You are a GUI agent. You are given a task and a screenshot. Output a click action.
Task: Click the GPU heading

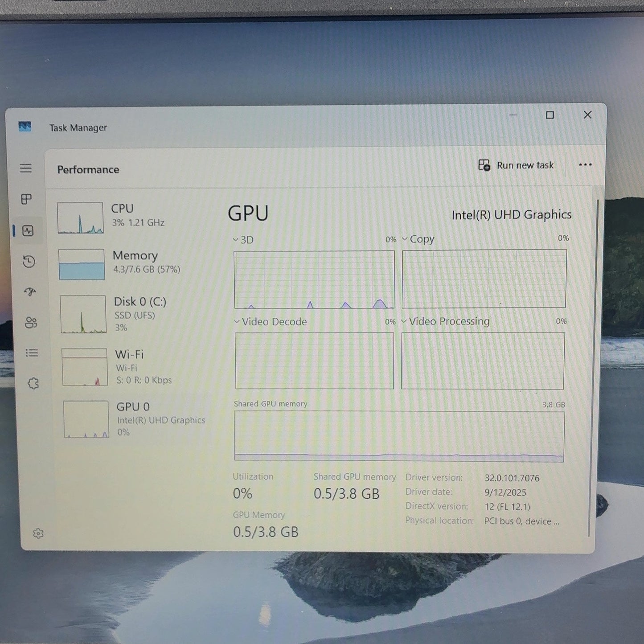click(248, 213)
